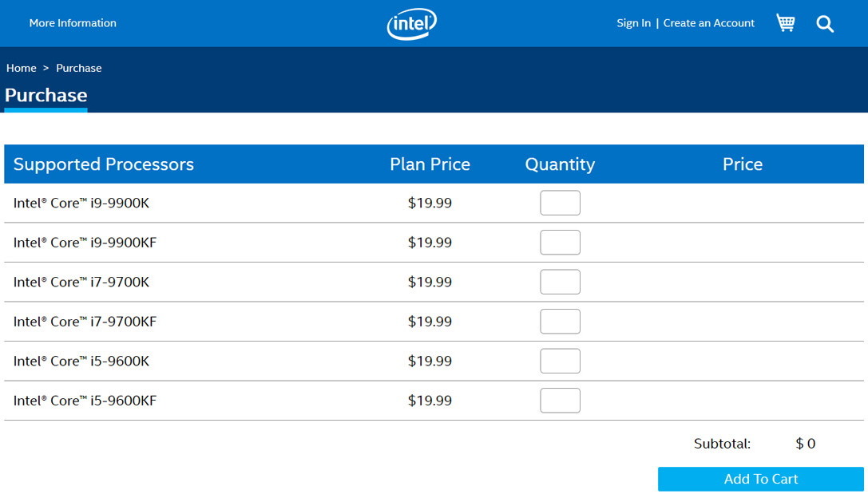
Task: Click the Sign In link
Action: tap(633, 23)
